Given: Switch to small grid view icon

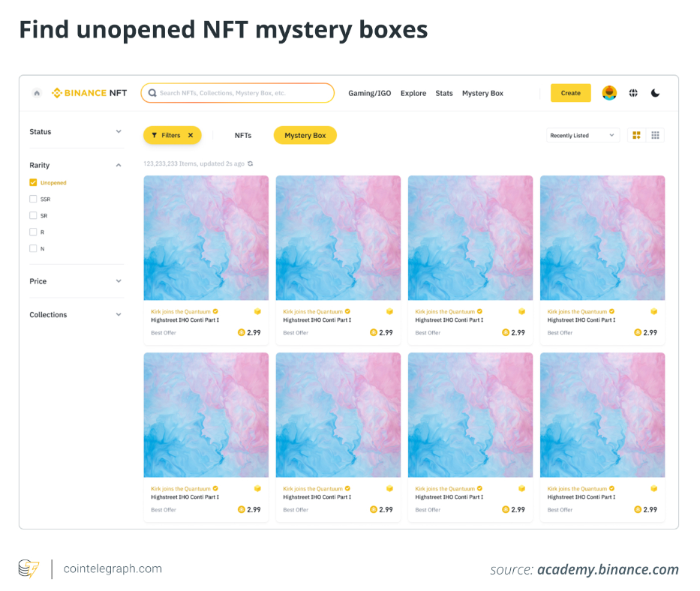Looking at the screenshot, I should point(655,135).
